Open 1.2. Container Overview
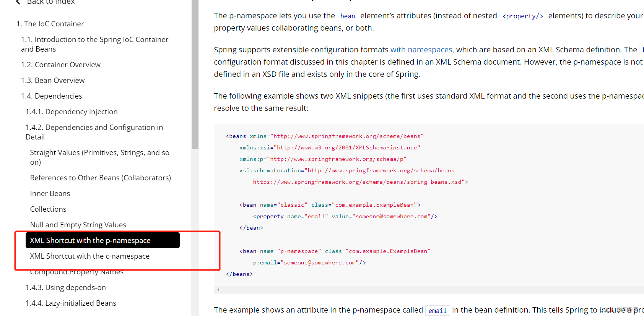Viewport: 644px width, 316px height. (61, 65)
